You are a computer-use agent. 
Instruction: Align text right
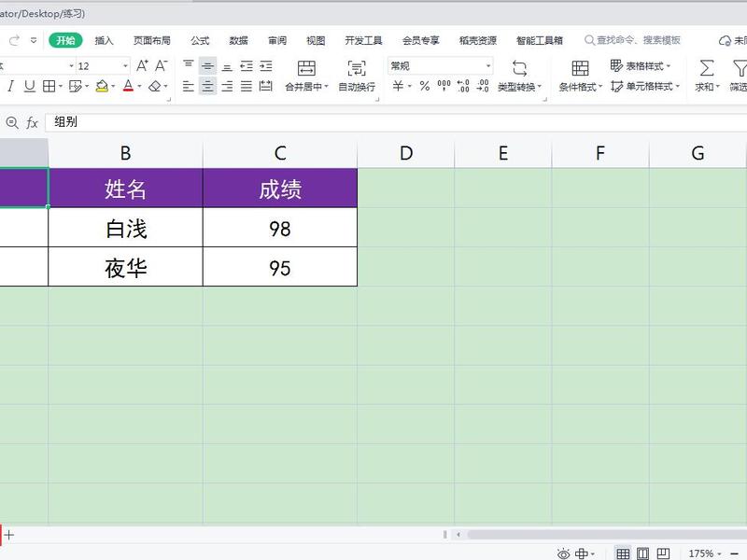coord(227,86)
